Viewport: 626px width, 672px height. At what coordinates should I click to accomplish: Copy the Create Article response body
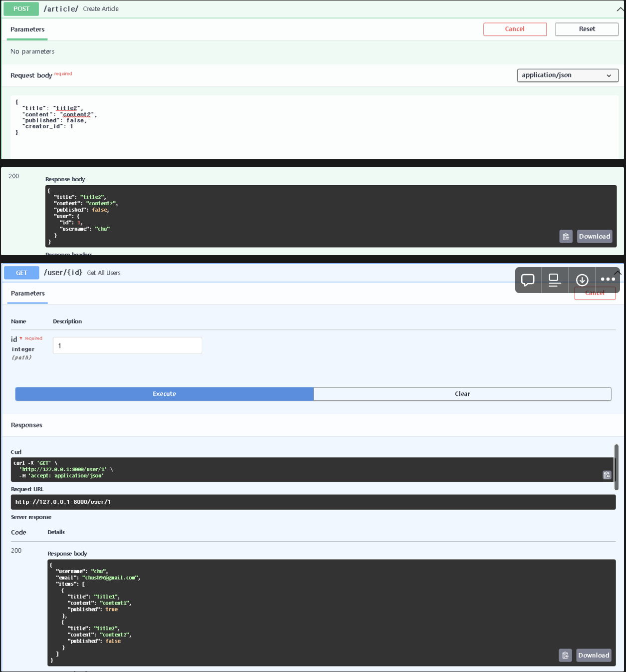tap(566, 237)
